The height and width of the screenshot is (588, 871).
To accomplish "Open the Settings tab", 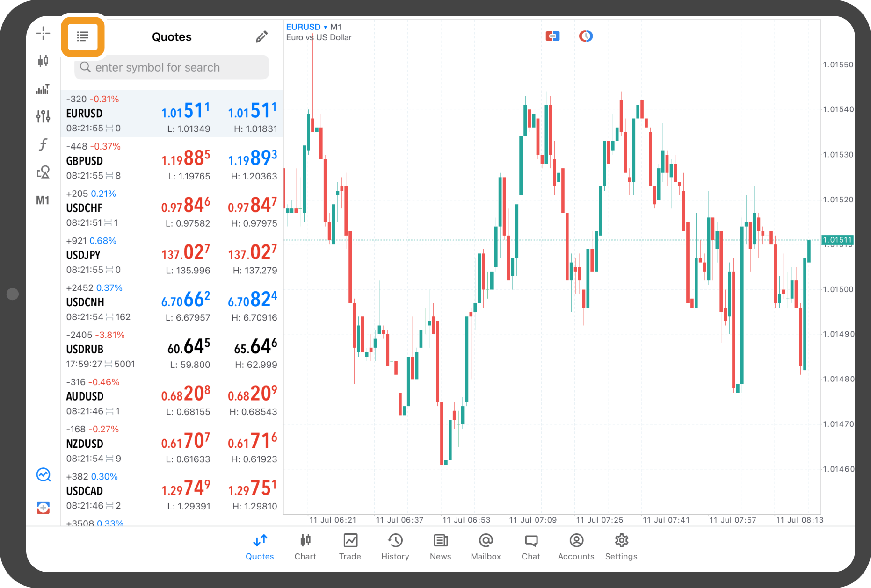I will 621,546.
